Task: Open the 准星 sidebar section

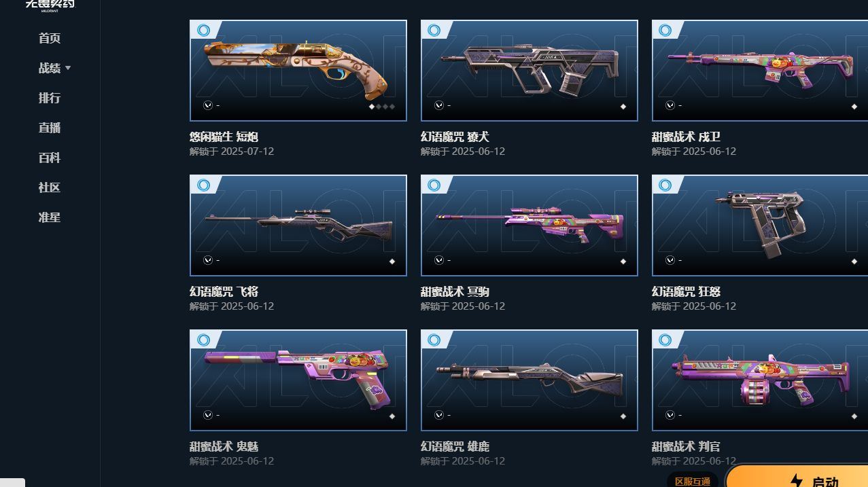Action: 50,217
